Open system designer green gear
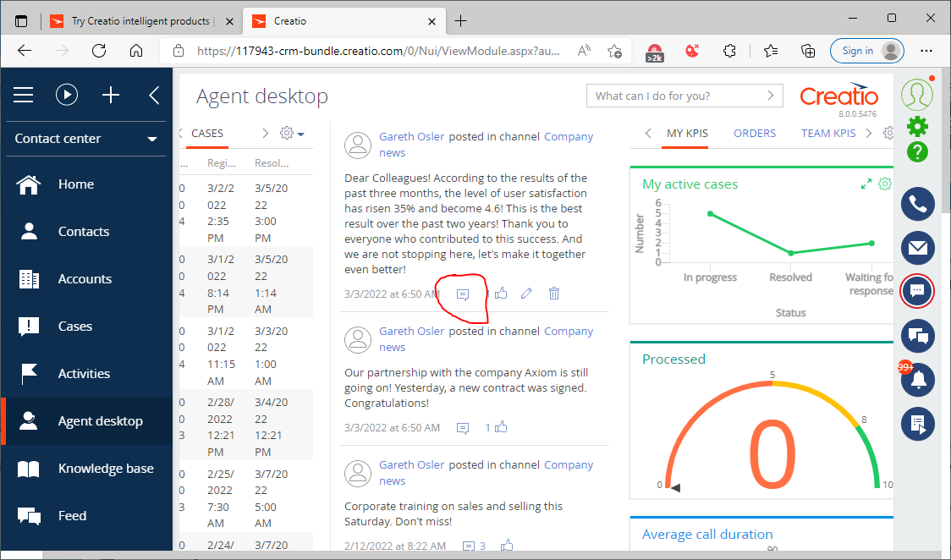Viewport: 951px width, 560px height. pos(918,126)
